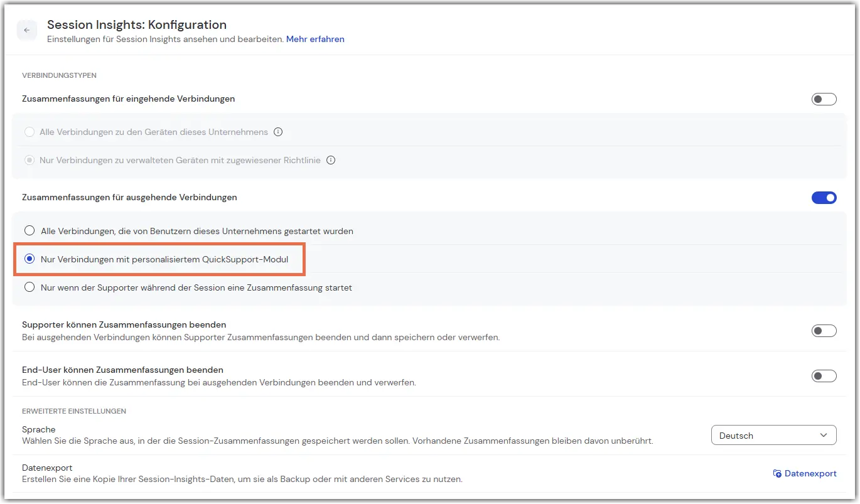860x504 pixels.
Task: Click 'Zusammenfassungen für ausgehende Verbindungen' label
Action: (129, 197)
